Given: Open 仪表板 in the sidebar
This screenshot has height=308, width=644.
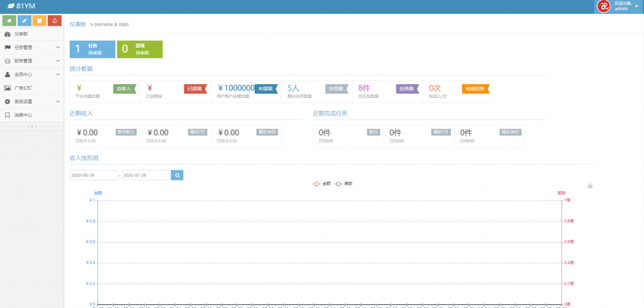Looking at the screenshot, I should [x=32, y=34].
